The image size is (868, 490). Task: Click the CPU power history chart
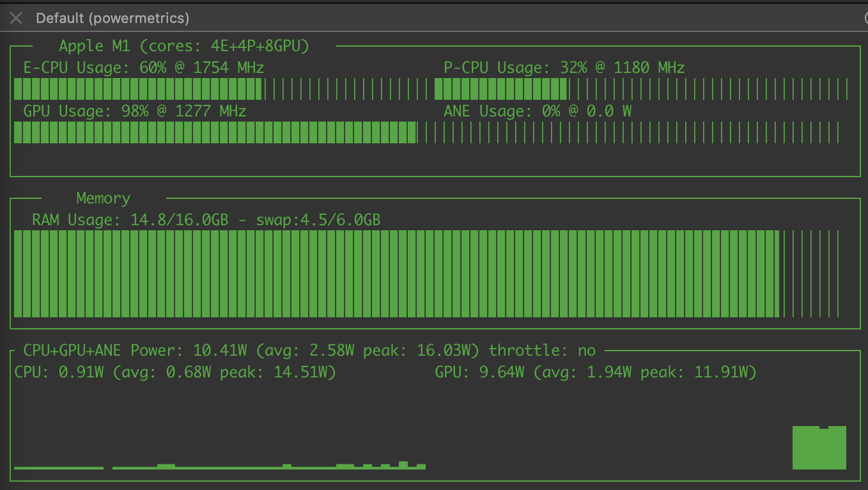(220, 465)
